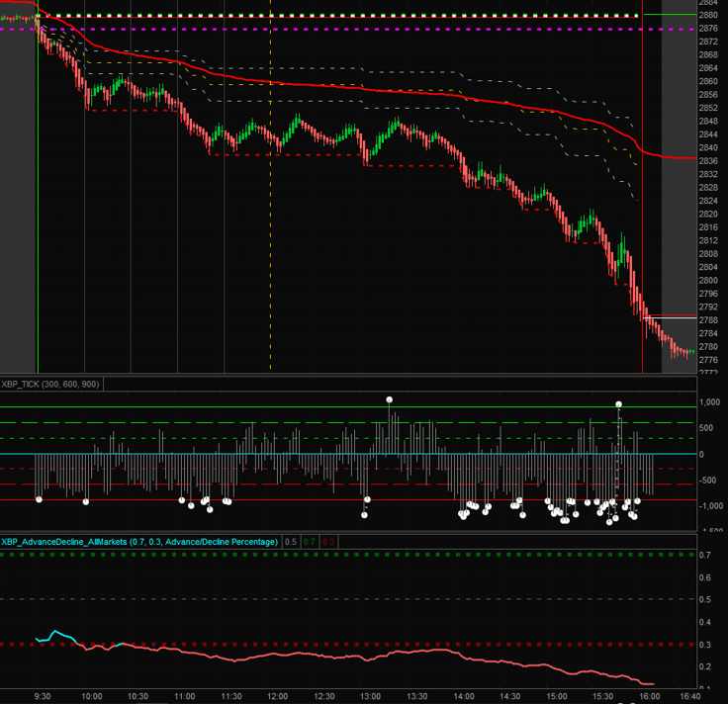Click the 2788 price axis label

(x=708, y=320)
